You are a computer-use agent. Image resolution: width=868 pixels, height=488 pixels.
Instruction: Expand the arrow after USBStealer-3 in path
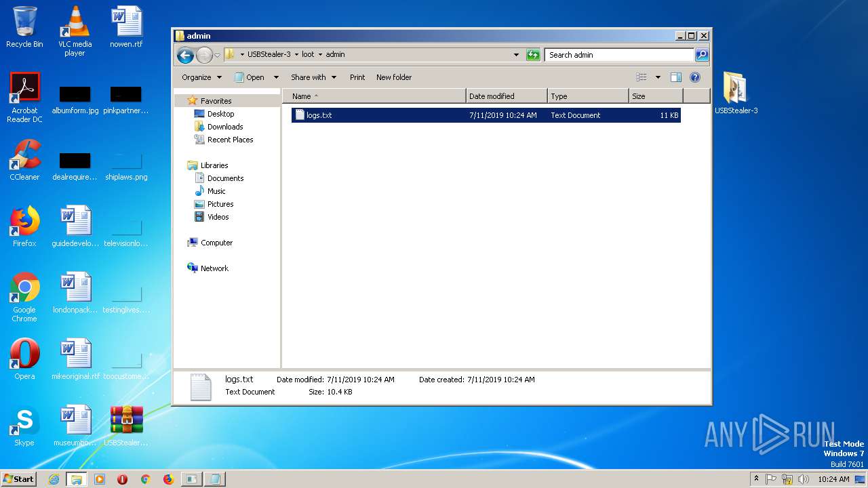pos(296,55)
